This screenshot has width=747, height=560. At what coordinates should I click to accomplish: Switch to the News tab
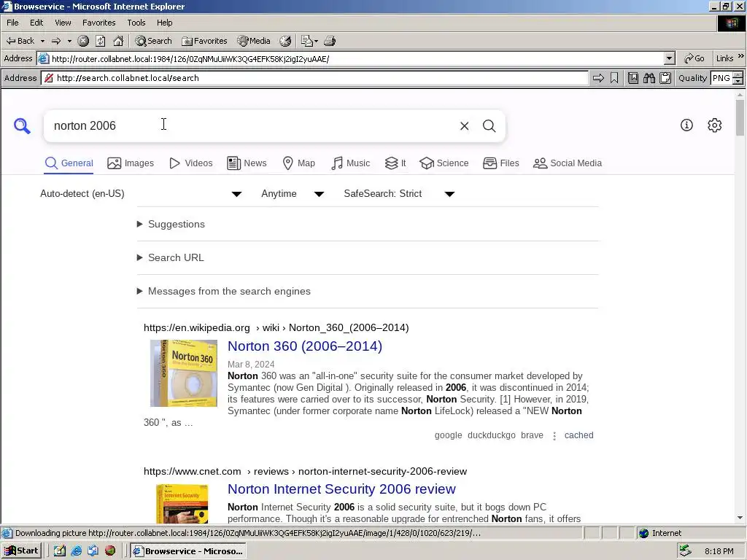pos(247,163)
